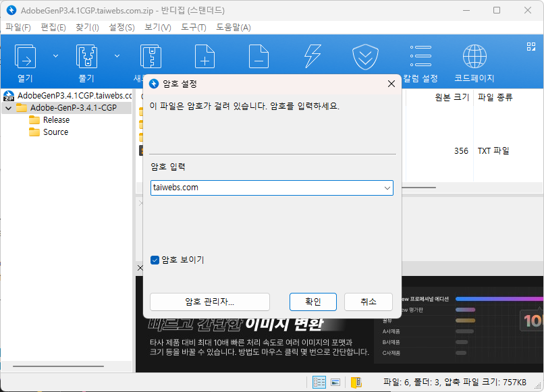Screen dimensions: 544x392
Task: Disable the 암호 보이기 checkbox
Action: pyautogui.click(x=155, y=260)
